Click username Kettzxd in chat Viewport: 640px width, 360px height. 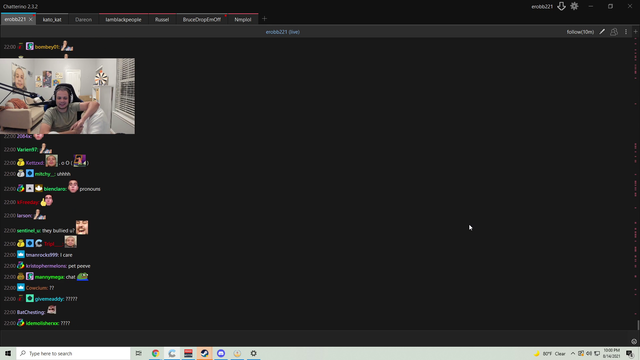click(x=35, y=163)
